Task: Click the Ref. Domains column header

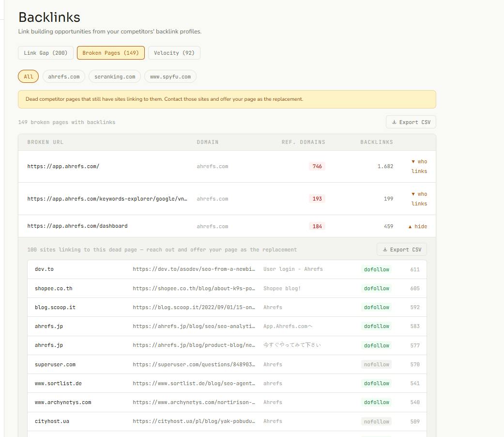Action: [304, 142]
